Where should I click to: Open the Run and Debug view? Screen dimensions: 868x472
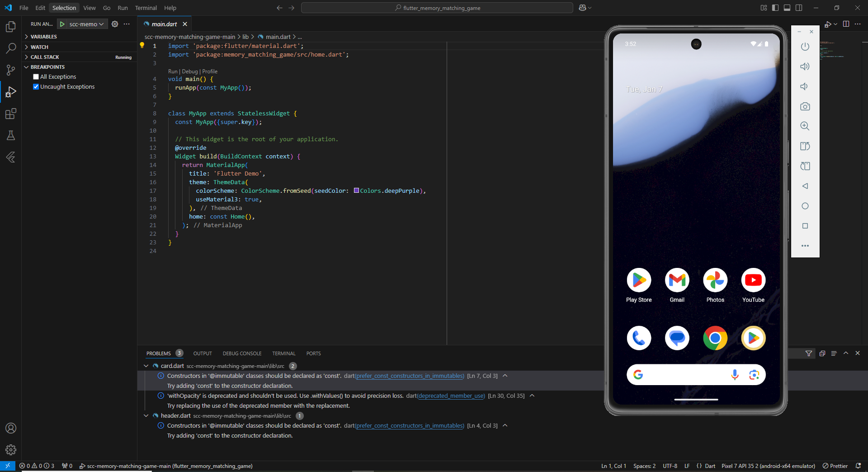[x=11, y=92]
